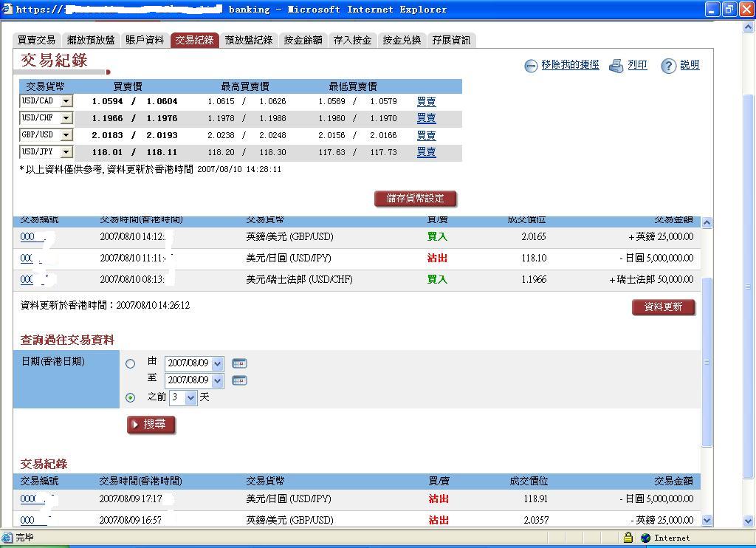Click the inner transaction list scroll-up arrow

(x=707, y=222)
